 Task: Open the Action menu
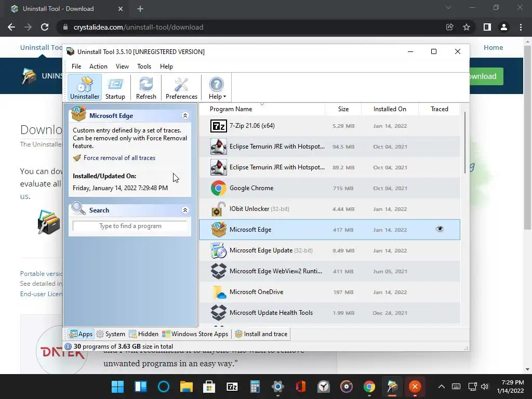98,66
